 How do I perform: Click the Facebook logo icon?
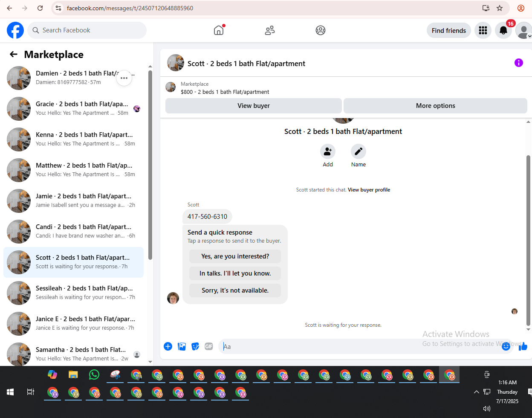tap(15, 30)
